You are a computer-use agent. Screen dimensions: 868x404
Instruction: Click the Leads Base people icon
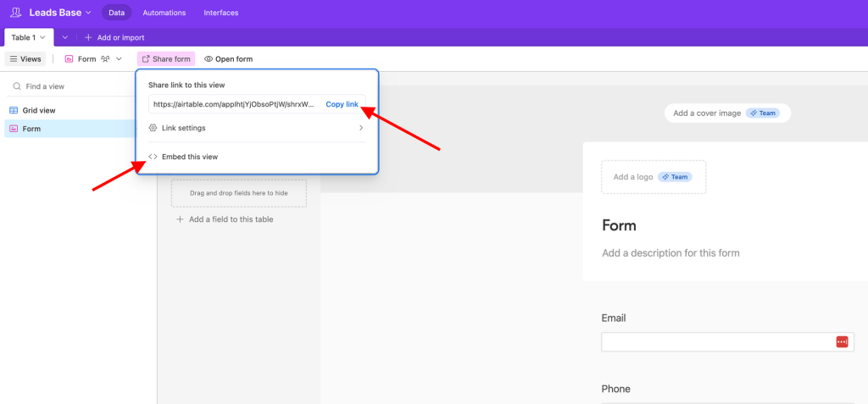(15, 12)
